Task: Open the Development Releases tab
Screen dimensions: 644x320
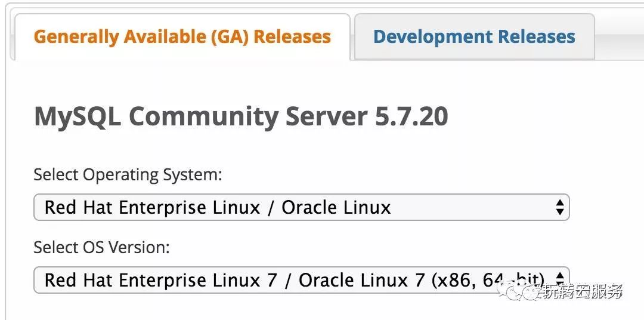Action: [475, 36]
